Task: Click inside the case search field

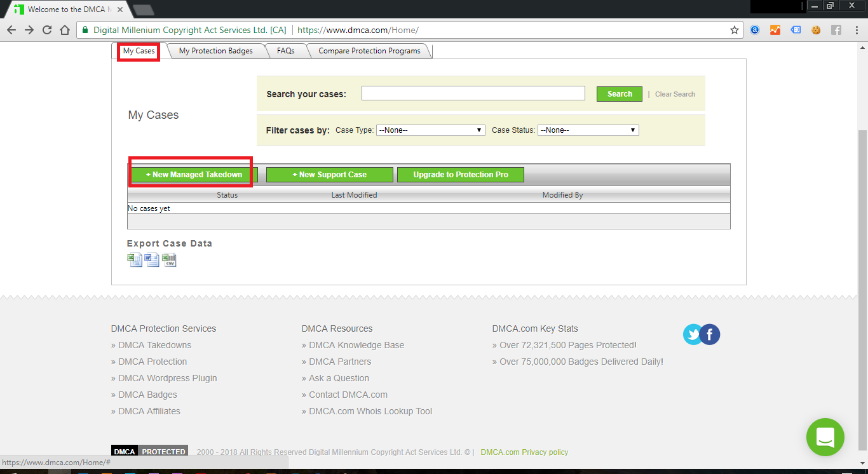Action: (x=473, y=93)
